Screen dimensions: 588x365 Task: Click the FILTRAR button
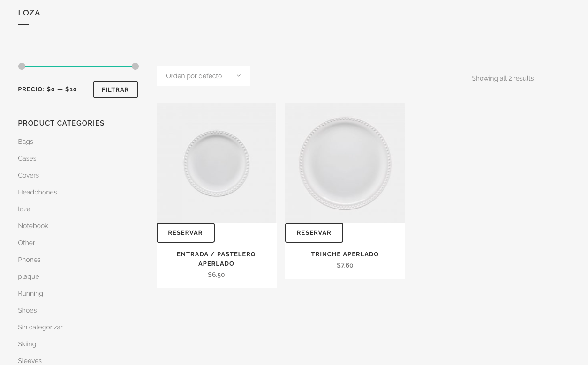coord(115,89)
